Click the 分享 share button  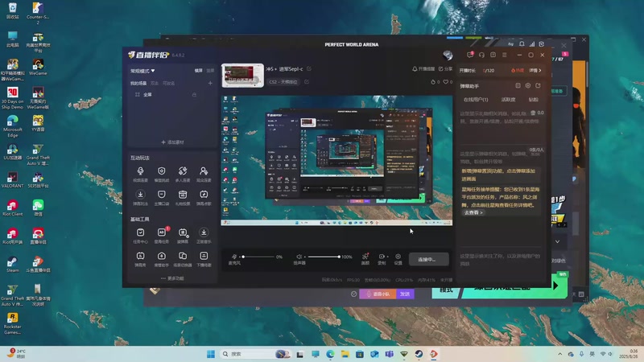click(446, 69)
